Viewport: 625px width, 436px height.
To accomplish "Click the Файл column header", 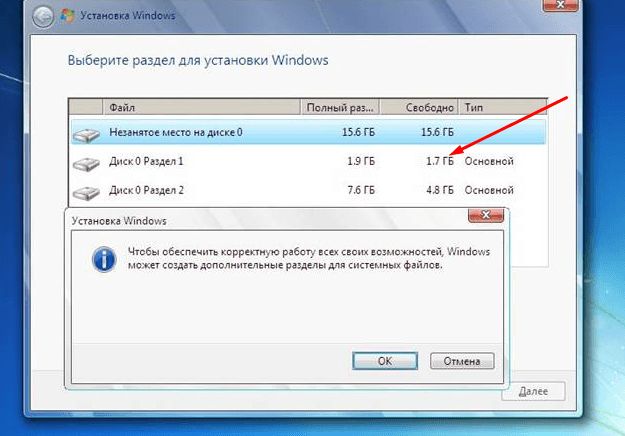I will 202,107.
